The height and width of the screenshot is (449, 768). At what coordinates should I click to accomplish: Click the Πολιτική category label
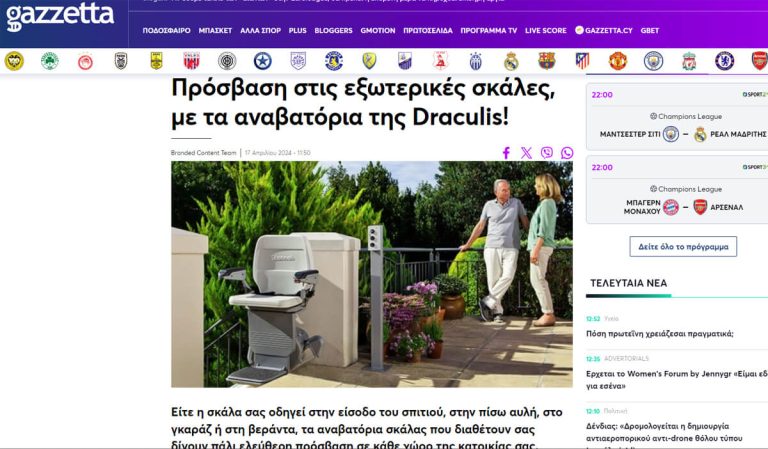click(x=615, y=411)
